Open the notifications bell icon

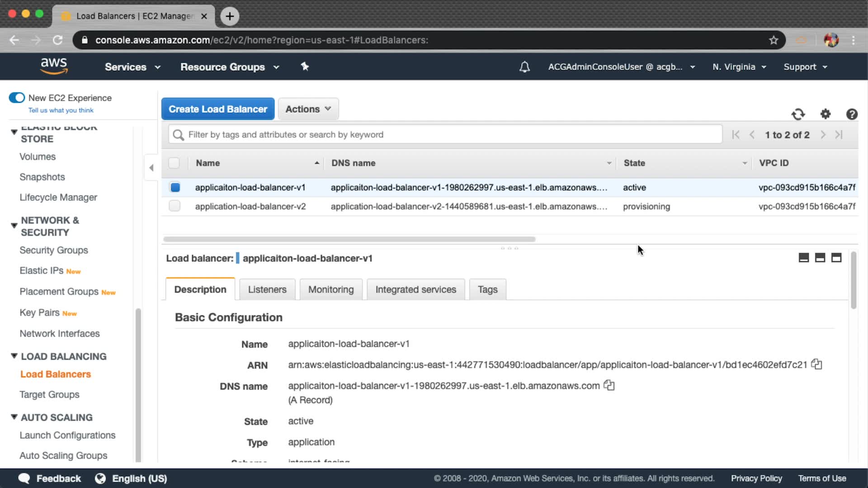524,67
